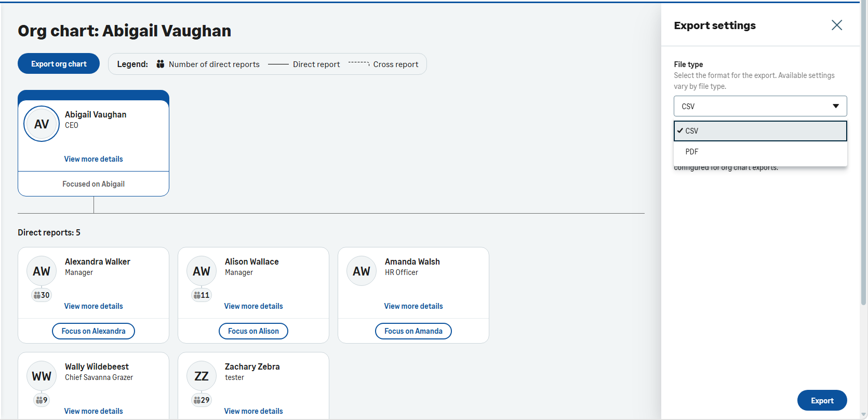The height and width of the screenshot is (420, 868).
Task: Close the Export settings panel
Action: [836, 25]
